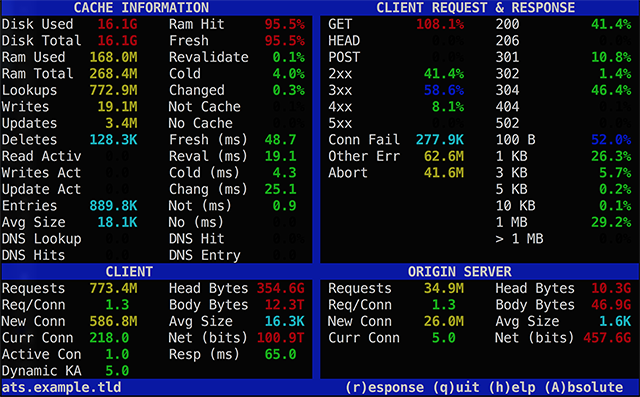Image resolution: width=640 pixels, height=397 pixels.
Task: Select Deletes value 128.3K
Action: 113,140
